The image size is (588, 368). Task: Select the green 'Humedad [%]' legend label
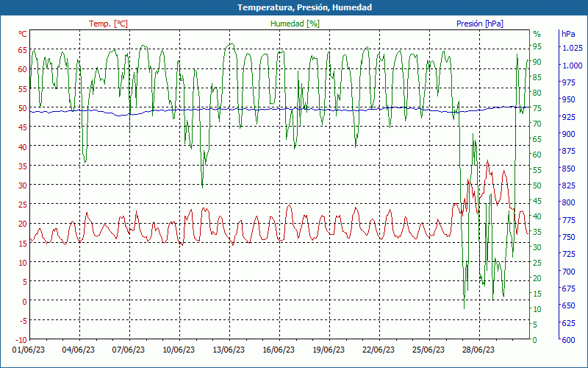pos(295,24)
